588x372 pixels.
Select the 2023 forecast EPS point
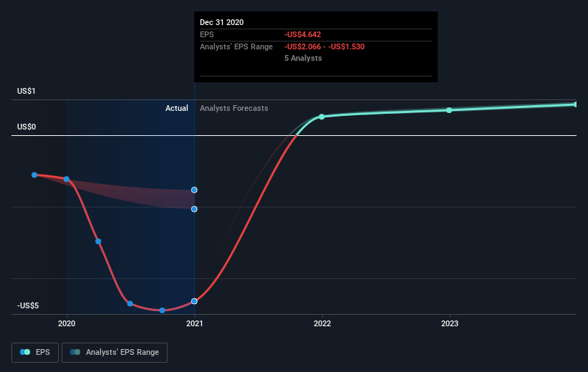click(x=449, y=110)
